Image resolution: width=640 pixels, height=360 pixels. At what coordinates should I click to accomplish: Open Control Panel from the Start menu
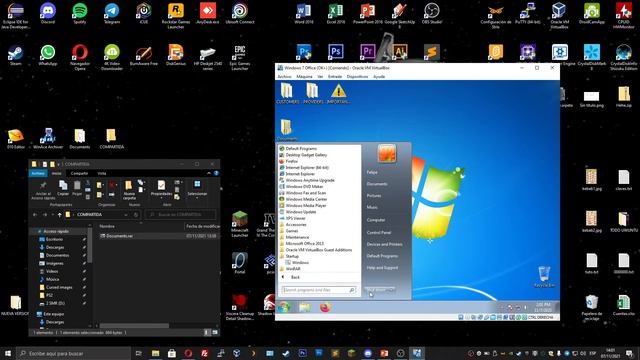tap(379, 232)
